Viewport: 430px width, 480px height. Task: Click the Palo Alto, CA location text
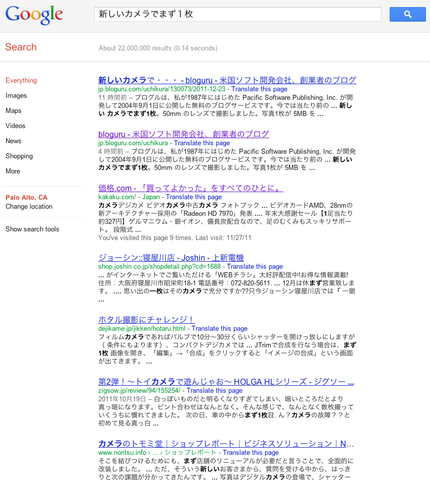point(26,197)
